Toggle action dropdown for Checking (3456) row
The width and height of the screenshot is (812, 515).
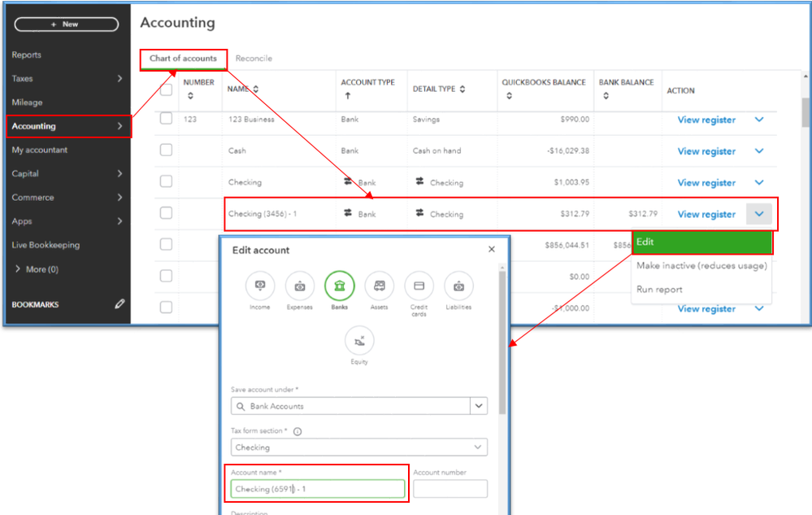click(759, 214)
